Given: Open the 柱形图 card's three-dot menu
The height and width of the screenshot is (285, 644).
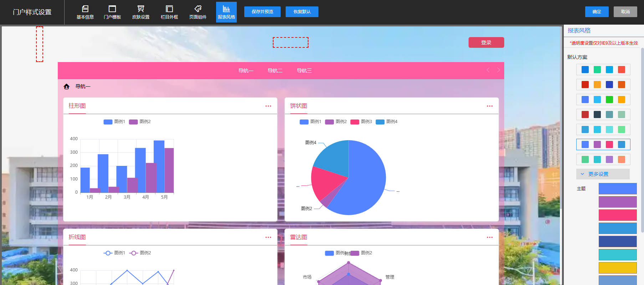Looking at the screenshot, I should point(268,106).
